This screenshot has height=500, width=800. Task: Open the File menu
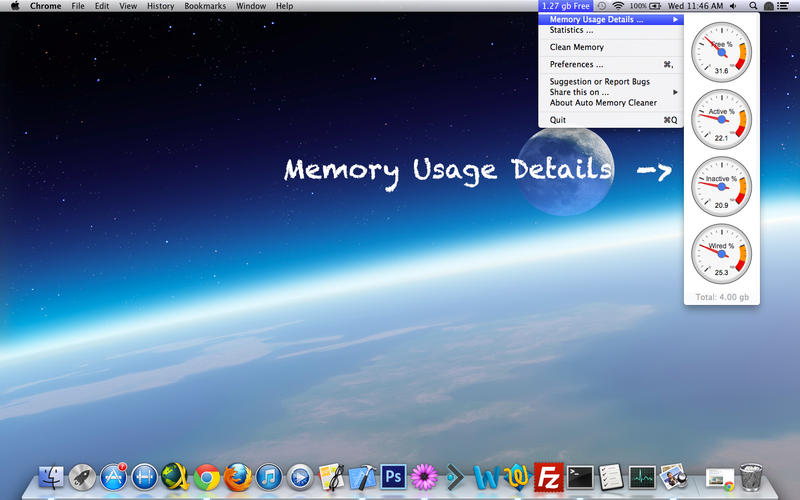pos(78,6)
